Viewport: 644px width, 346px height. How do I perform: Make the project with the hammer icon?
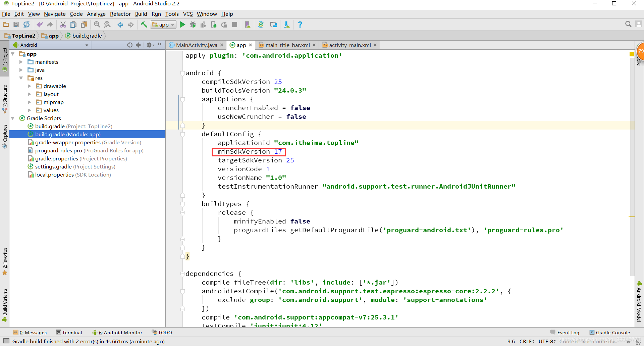(x=144, y=24)
